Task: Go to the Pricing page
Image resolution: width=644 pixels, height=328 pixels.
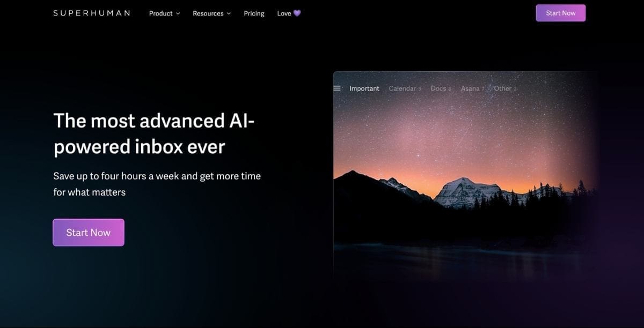Action: (254, 13)
